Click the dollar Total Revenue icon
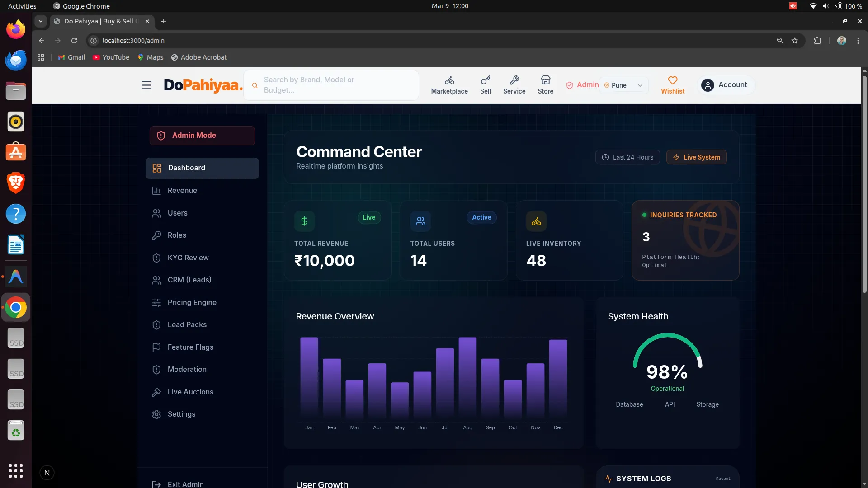This screenshot has width=868, height=488. click(304, 221)
